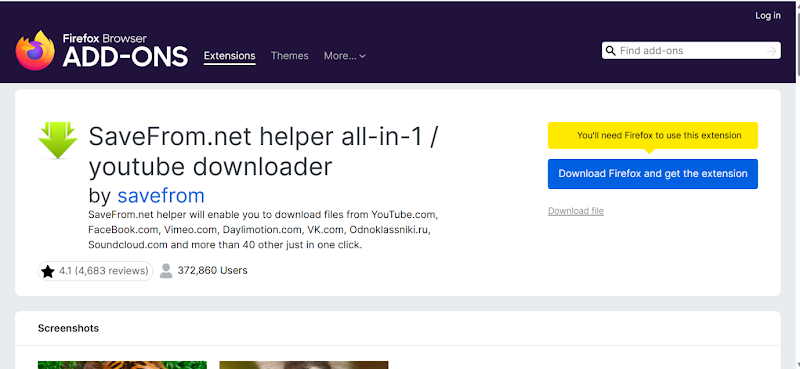Click the SaveFrom.net helper extension title
Viewport: 800px width, 369px height.
coord(263,152)
